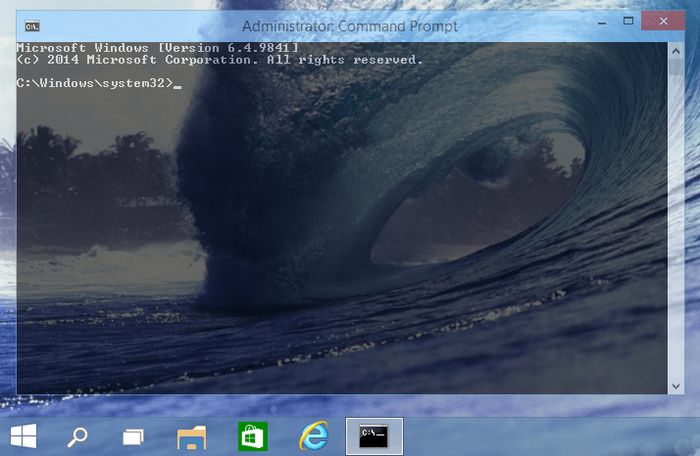This screenshot has width=700, height=456.
Task: Open the green Windows Store icon
Action: [x=252, y=436]
